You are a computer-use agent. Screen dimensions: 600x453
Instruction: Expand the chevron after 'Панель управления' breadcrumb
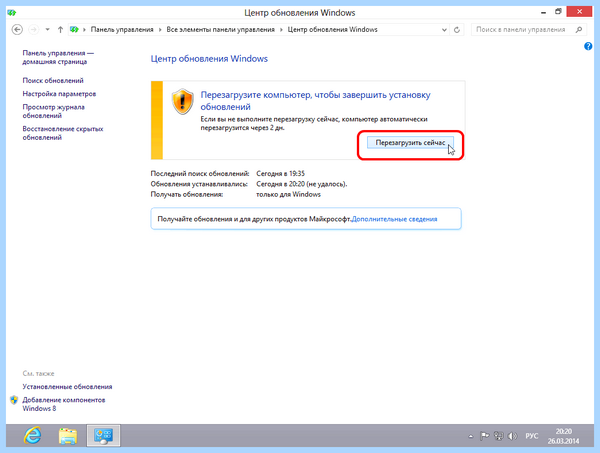click(x=160, y=30)
